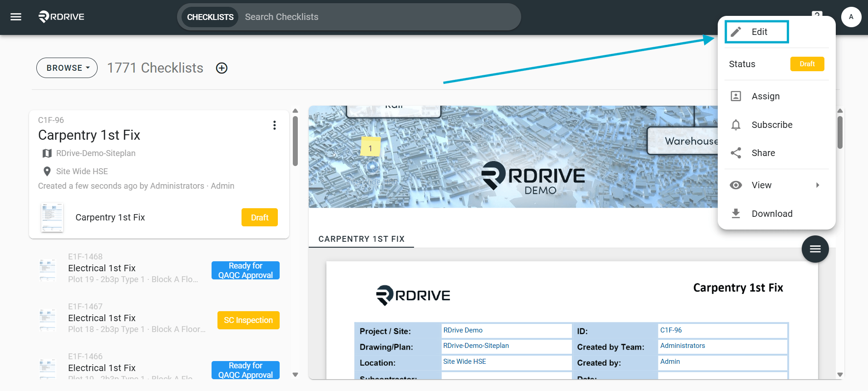This screenshot has height=391, width=868.
Task: Click the document panel scrollbar thumb
Action: [840, 132]
